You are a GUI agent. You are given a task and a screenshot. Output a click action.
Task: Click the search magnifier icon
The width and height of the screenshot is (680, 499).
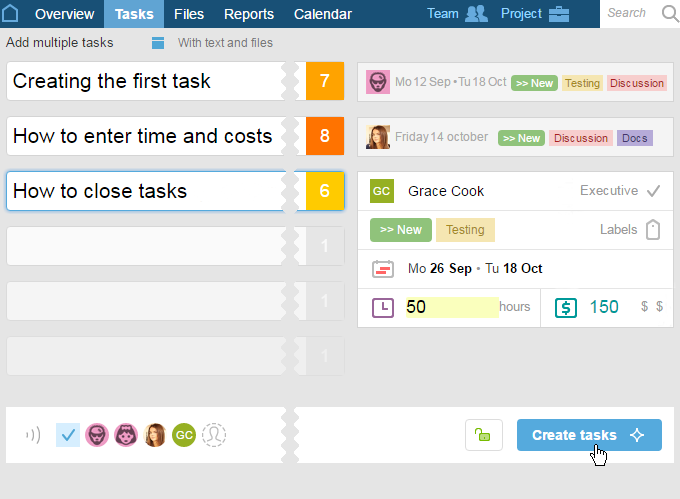click(x=670, y=13)
